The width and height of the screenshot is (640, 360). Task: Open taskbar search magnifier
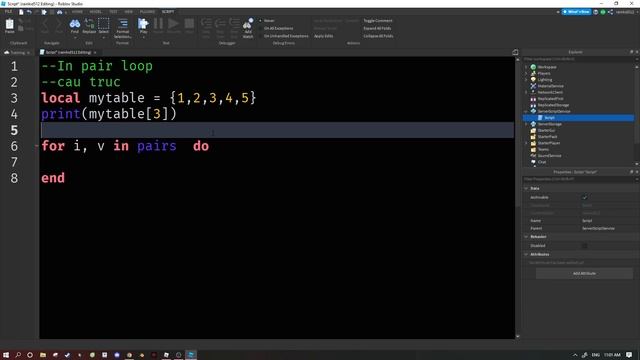18,355
